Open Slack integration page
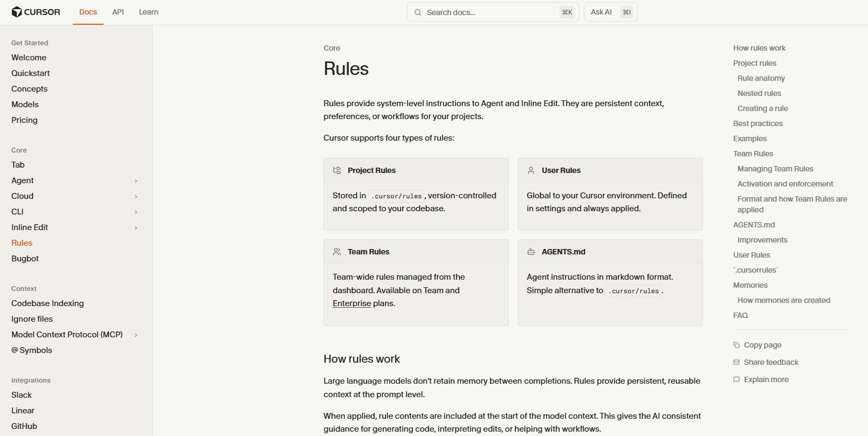 22,395
